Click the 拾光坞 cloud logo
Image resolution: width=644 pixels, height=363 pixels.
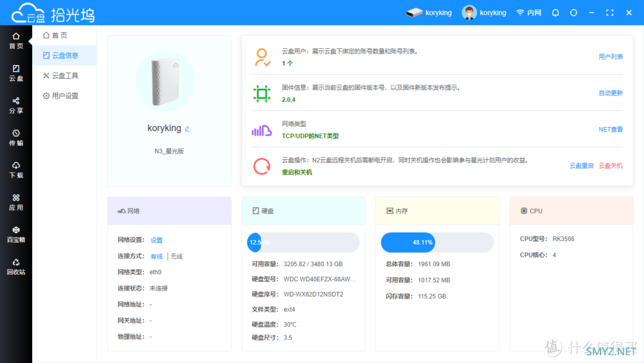pos(53,14)
